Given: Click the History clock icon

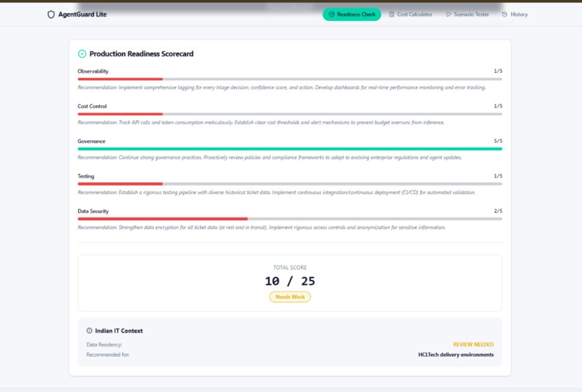Looking at the screenshot, I should [x=505, y=14].
